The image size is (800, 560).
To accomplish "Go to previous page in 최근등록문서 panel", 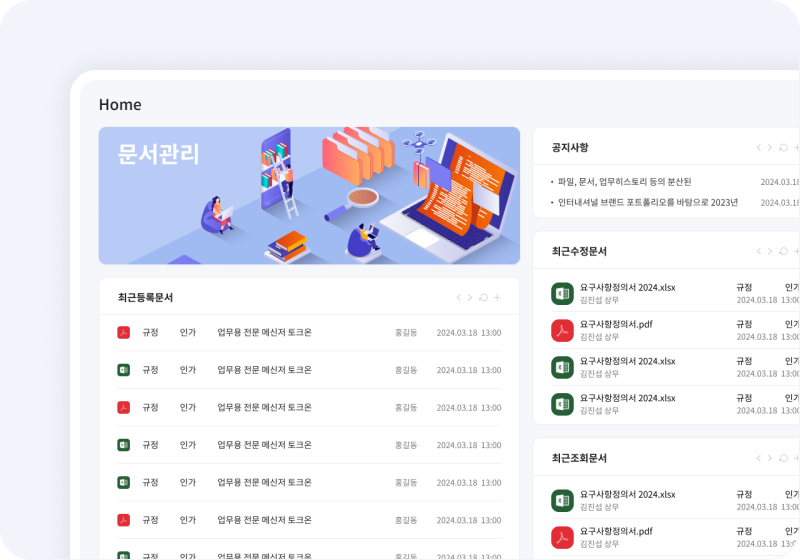I will 459,298.
